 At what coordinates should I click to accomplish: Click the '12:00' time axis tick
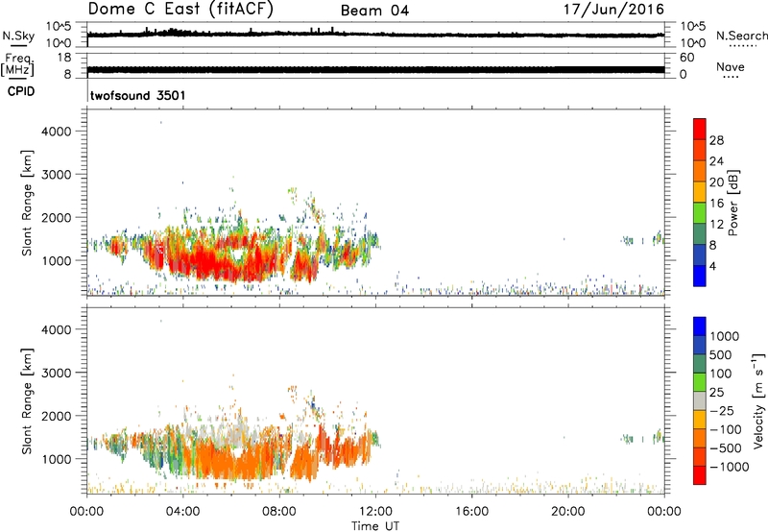[375, 512]
